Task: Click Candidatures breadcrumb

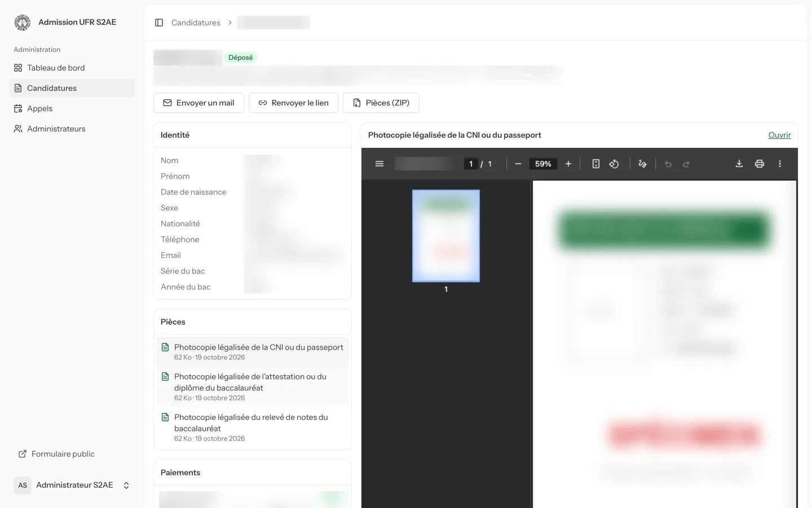Action: tap(196, 23)
